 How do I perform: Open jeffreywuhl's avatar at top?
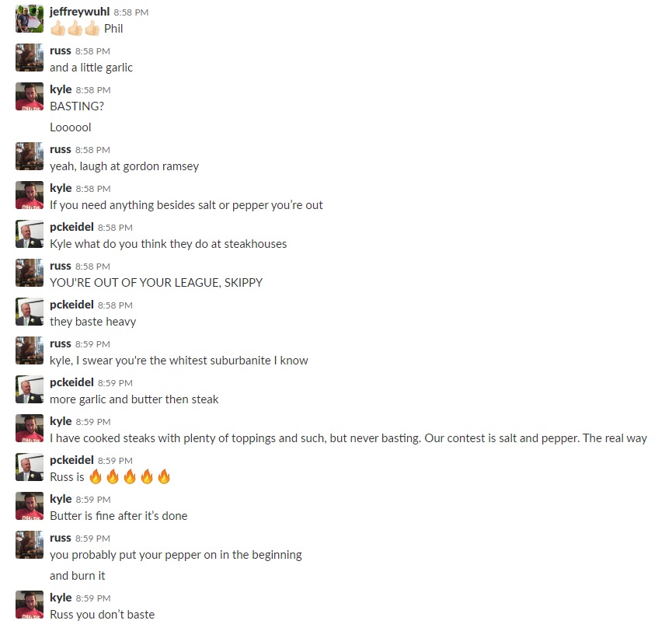click(30, 19)
